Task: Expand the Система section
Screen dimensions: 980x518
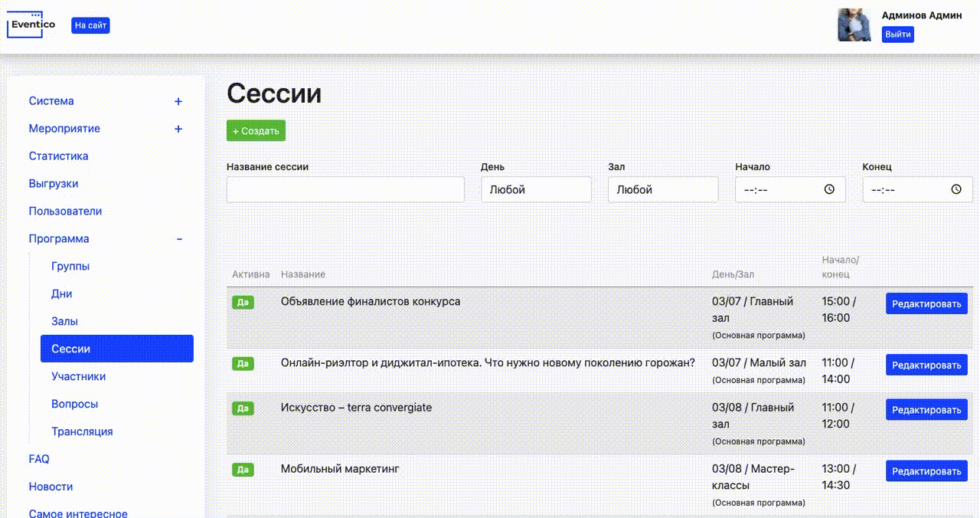Action: tap(178, 100)
